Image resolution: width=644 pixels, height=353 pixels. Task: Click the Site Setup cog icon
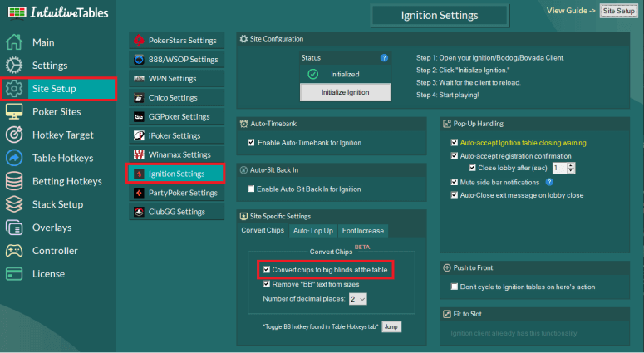[x=14, y=88]
